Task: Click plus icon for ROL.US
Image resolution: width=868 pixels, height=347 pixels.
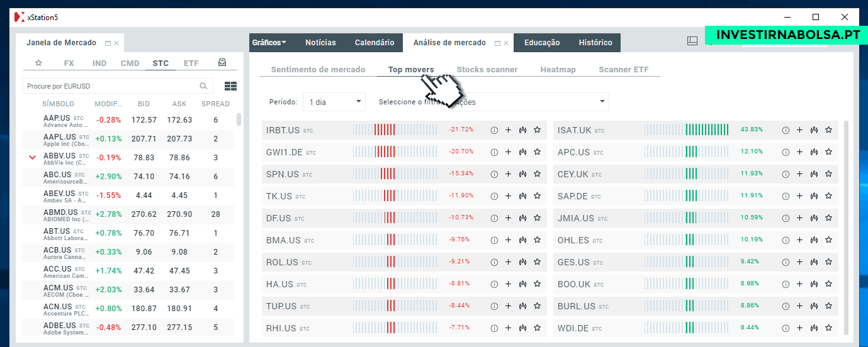Action: (509, 262)
